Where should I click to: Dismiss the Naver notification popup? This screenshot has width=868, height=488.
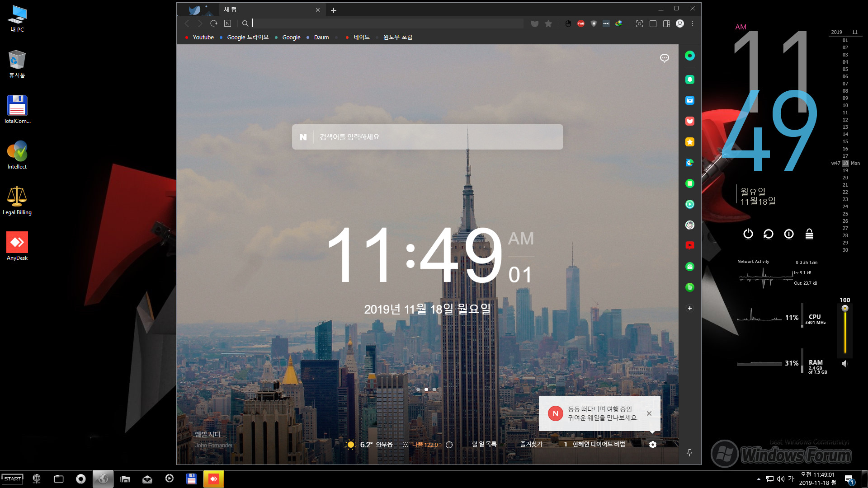(650, 413)
